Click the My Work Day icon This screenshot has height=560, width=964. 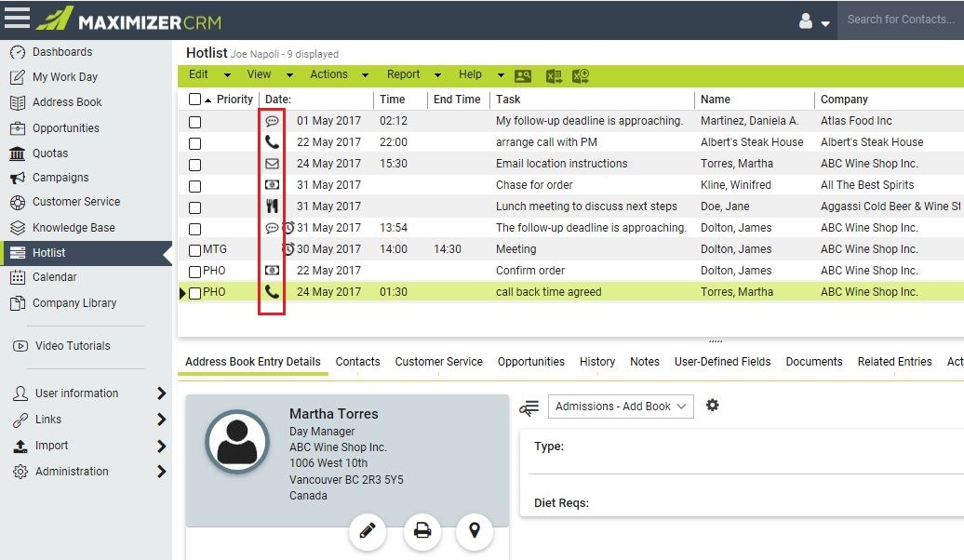click(x=18, y=77)
